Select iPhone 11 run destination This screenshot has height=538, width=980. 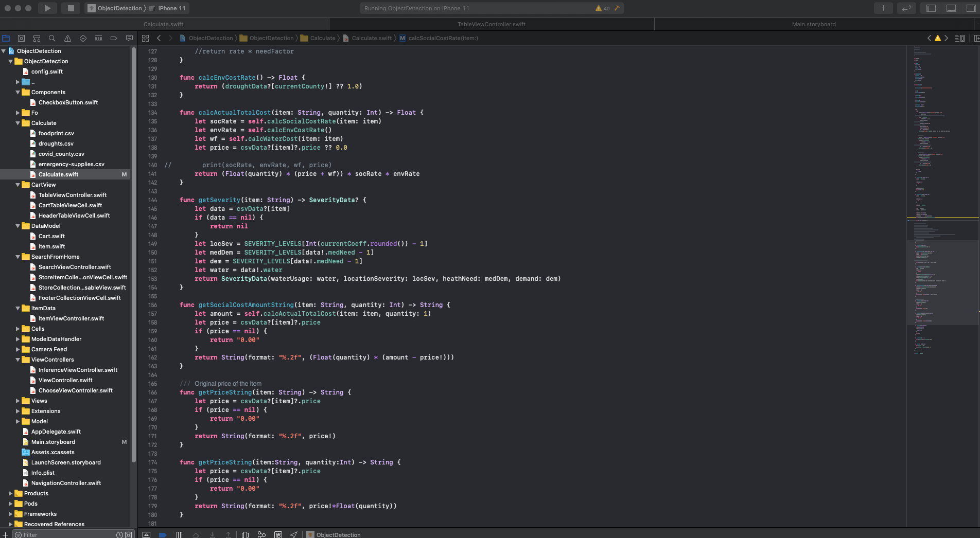171,8
